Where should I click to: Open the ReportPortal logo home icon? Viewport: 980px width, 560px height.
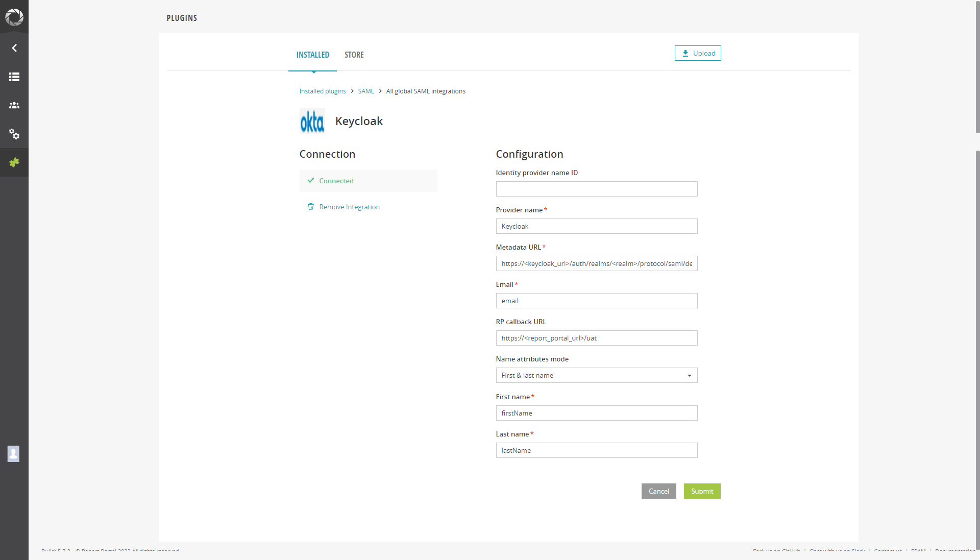pyautogui.click(x=14, y=17)
